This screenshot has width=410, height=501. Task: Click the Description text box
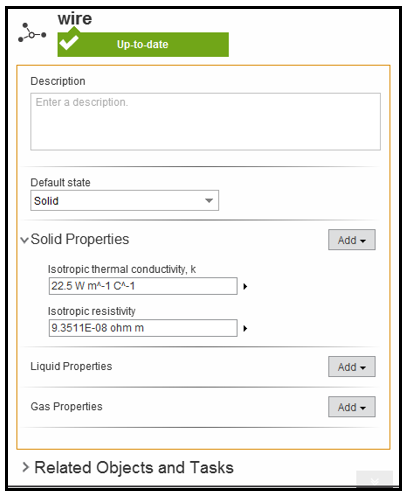[206, 122]
